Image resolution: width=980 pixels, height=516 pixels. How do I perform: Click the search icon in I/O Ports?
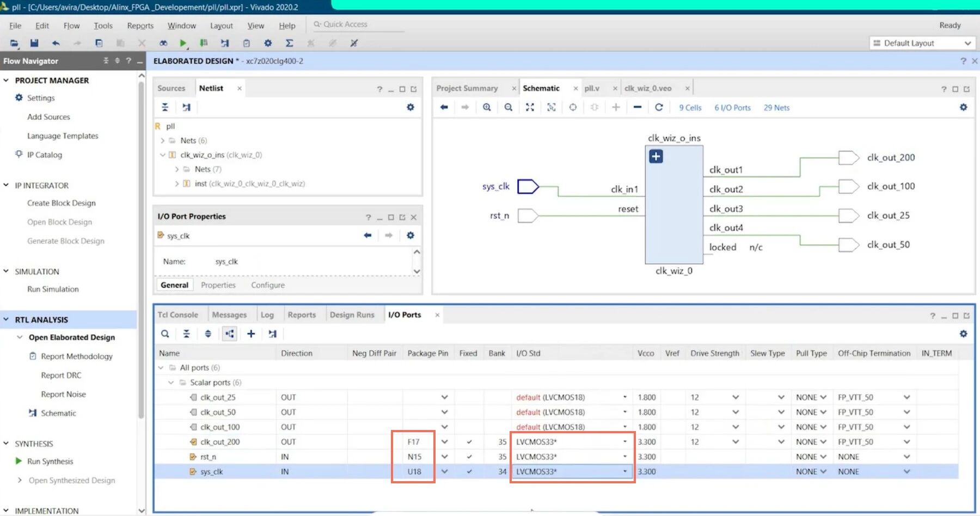point(165,334)
